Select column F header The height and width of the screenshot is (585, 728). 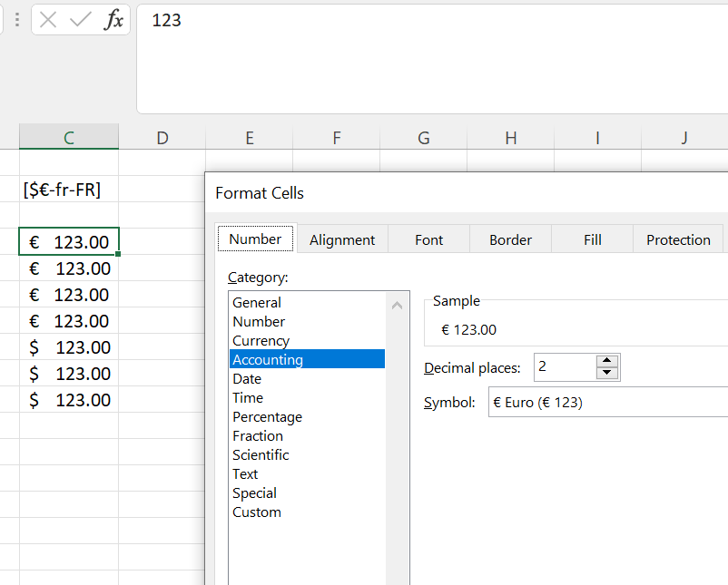[x=337, y=138]
